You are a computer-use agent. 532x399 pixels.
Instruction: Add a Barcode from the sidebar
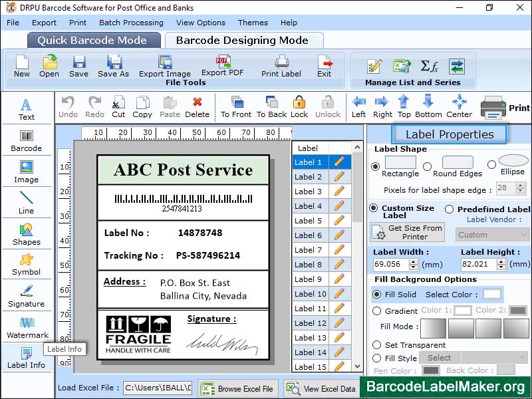(27, 141)
